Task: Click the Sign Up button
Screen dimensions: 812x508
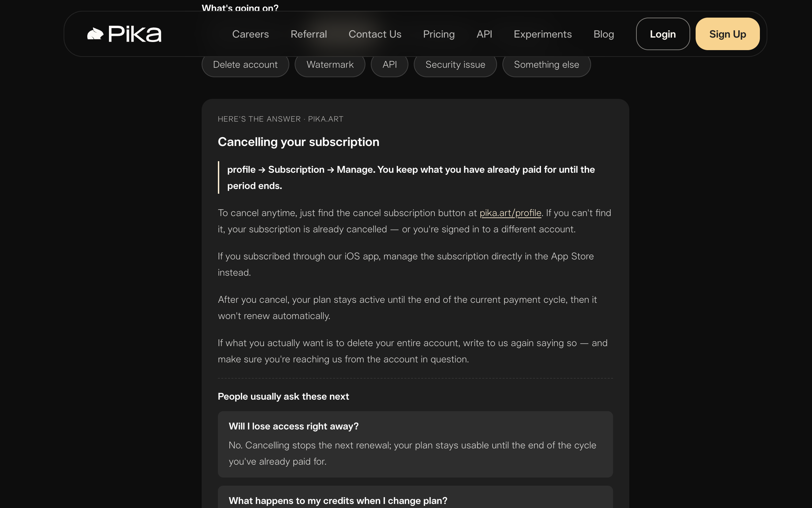Action: click(727, 34)
